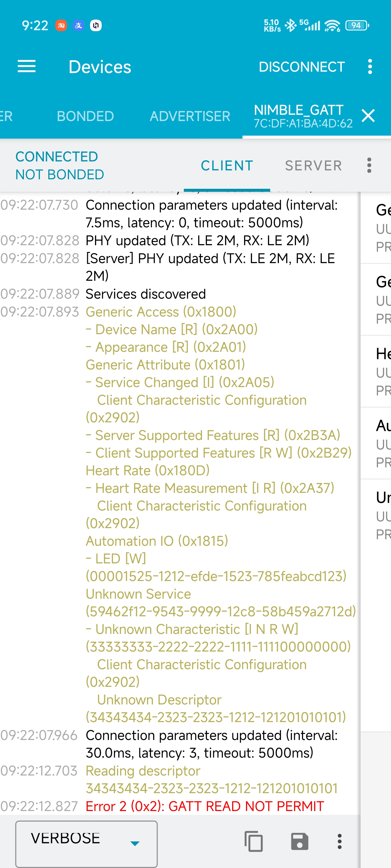Save the log with floppy icon
The width and height of the screenshot is (391, 868).
[299, 841]
